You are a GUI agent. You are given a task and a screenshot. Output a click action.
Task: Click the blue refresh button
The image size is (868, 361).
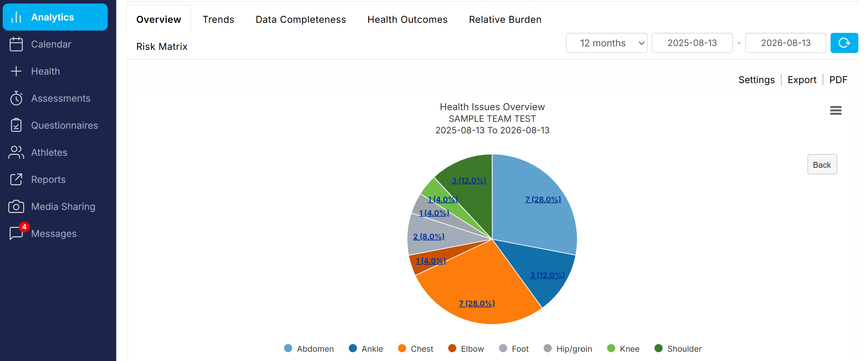click(x=844, y=43)
